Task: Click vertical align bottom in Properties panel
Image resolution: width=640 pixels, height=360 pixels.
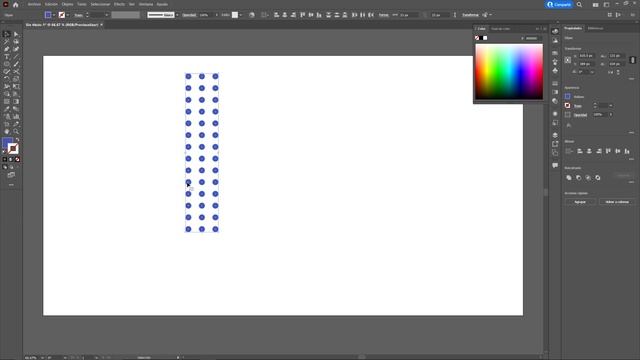Action: pos(627,151)
